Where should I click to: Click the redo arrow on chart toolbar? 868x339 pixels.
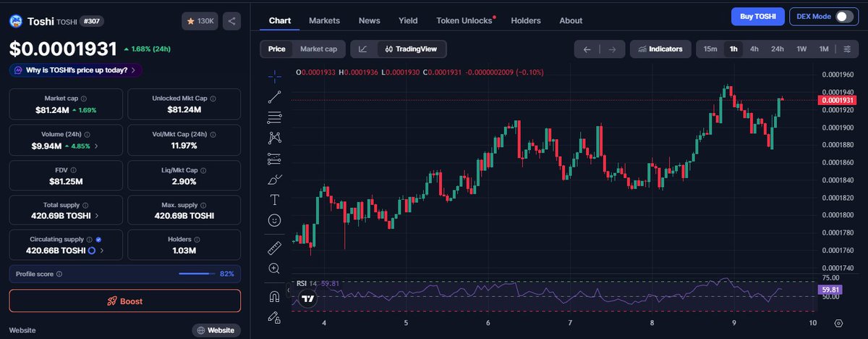[612, 49]
